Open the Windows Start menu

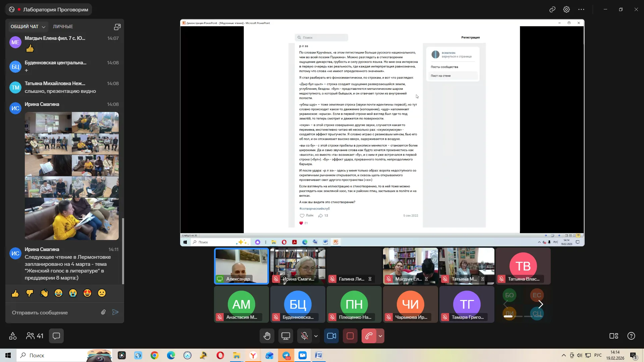point(8,355)
